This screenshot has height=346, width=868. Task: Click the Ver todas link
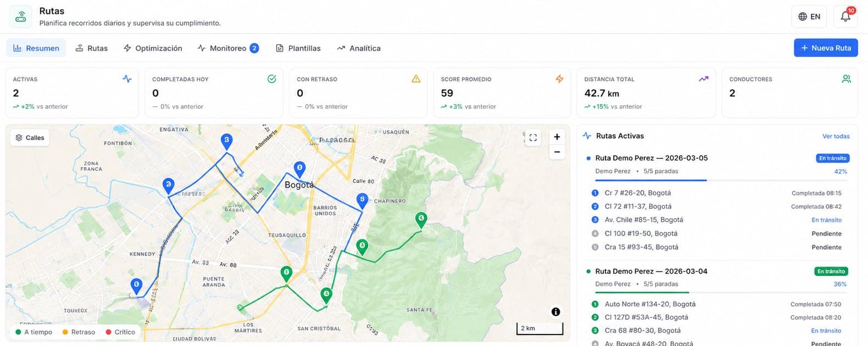pyautogui.click(x=836, y=136)
